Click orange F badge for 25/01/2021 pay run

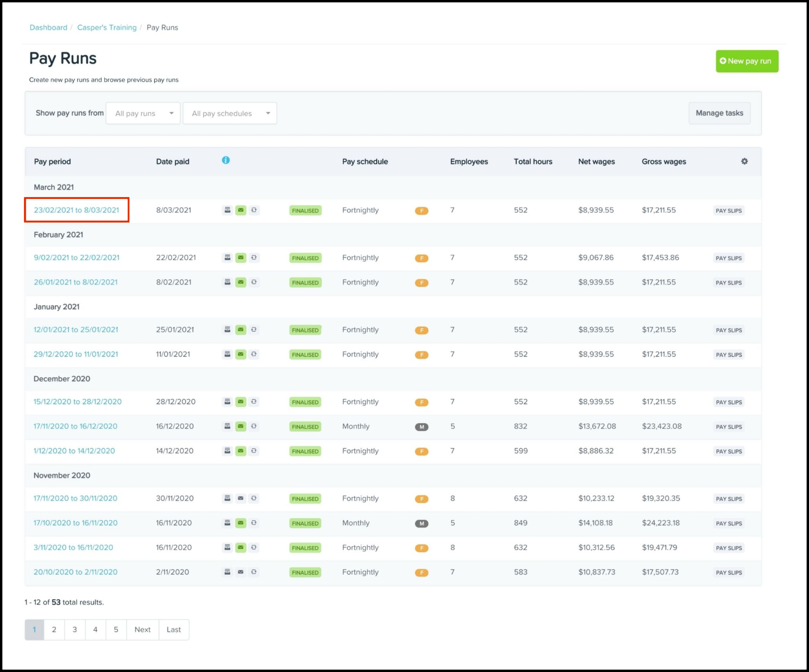point(421,331)
